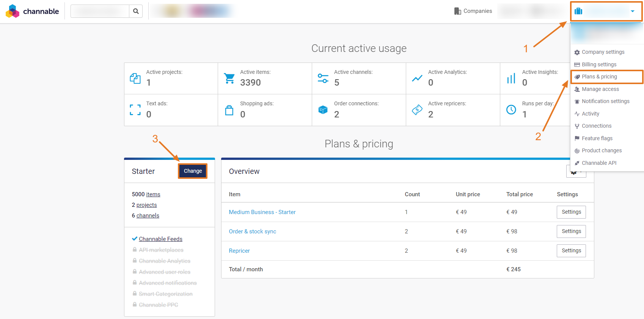Viewport: 644px width, 319px height.
Task: Click the Active channels sliders icon
Action: tap(323, 78)
